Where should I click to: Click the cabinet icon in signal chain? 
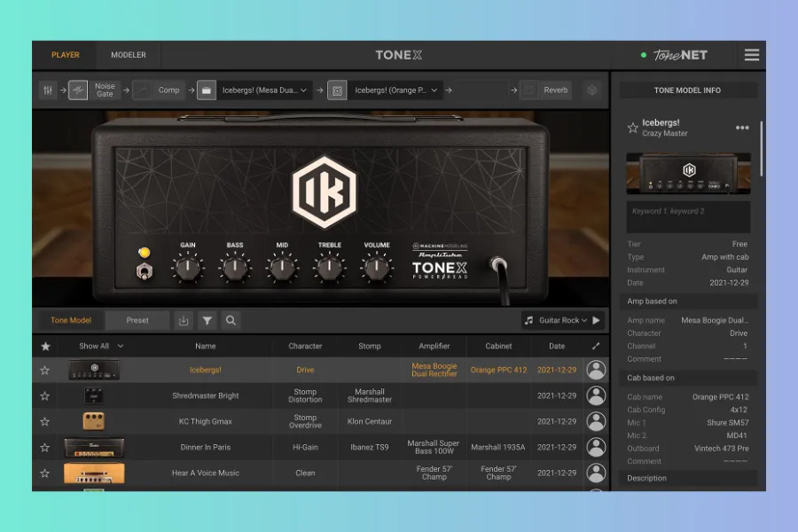click(337, 90)
